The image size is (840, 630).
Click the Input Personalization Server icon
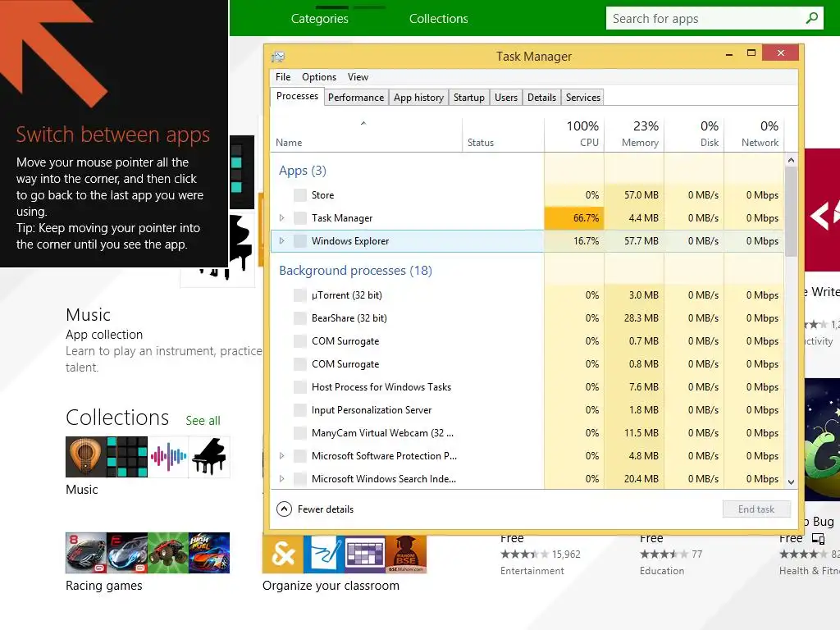[x=300, y=410]
